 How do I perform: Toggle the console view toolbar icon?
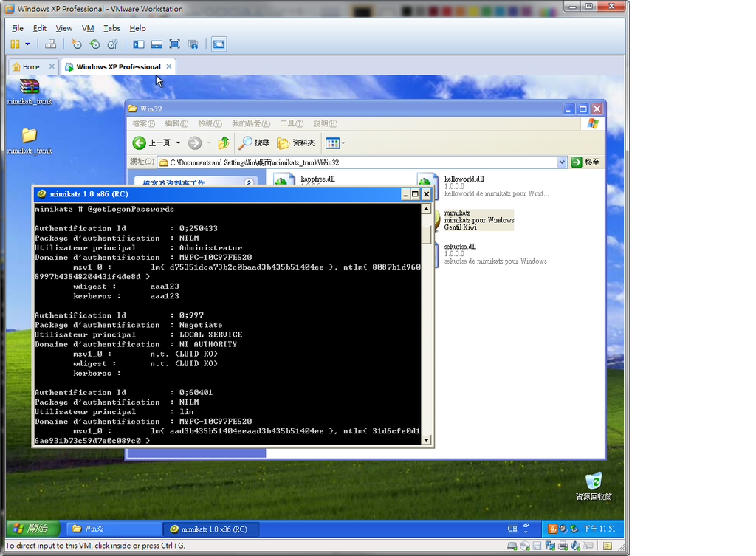(x=219, y=44)
